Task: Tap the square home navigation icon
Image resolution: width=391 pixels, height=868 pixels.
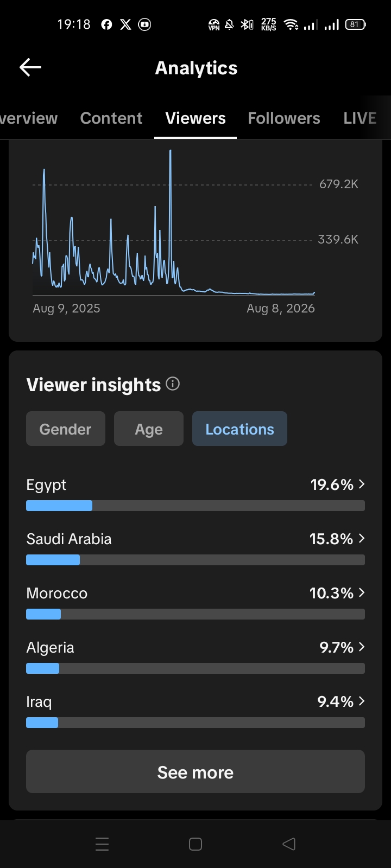Action: [195, 844]
